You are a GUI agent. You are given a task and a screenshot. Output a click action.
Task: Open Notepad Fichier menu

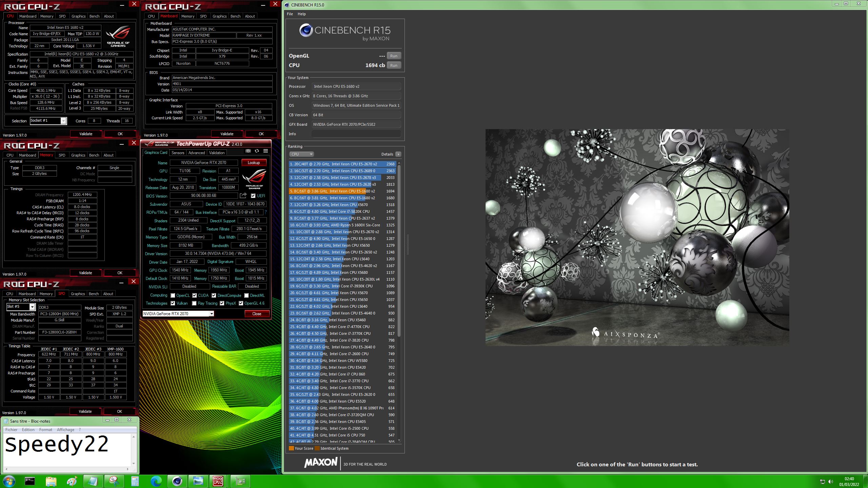pyautogui.click(x=11, y=430)
